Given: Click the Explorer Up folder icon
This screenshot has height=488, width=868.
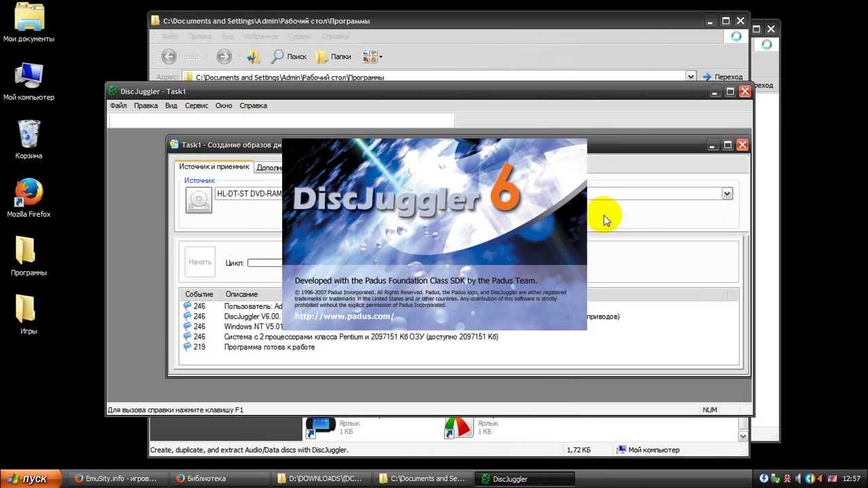Looking at the screenshot, I should click(x=254, y=57).
